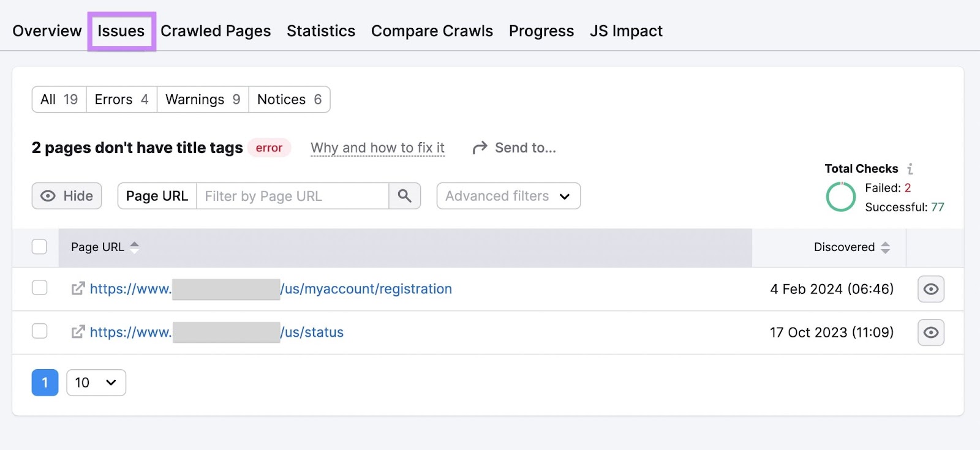Open the rows per page dropdown

pyautogui.click(x=96, y=383)
